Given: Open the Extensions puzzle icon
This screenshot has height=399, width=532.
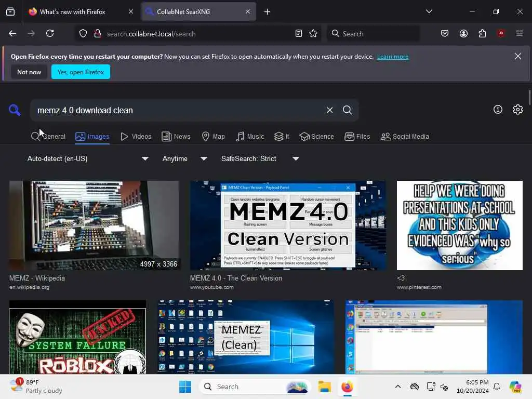Looking at the screenshot, I should pos(482,33).
